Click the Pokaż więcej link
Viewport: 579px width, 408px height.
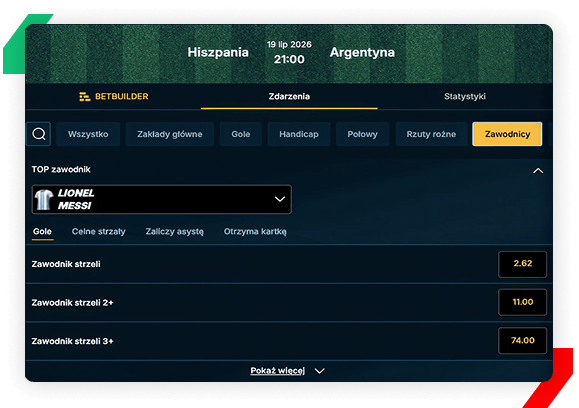(x=278, y=371)
